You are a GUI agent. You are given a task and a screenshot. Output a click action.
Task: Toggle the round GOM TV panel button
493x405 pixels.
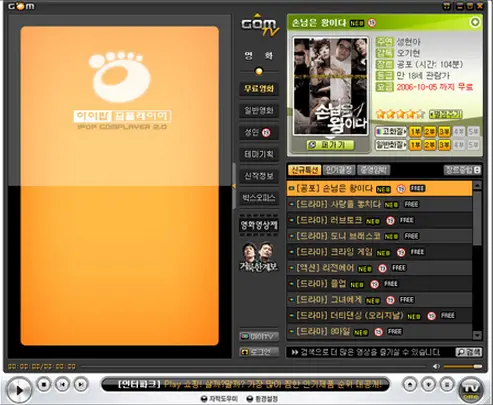[472, 389]
